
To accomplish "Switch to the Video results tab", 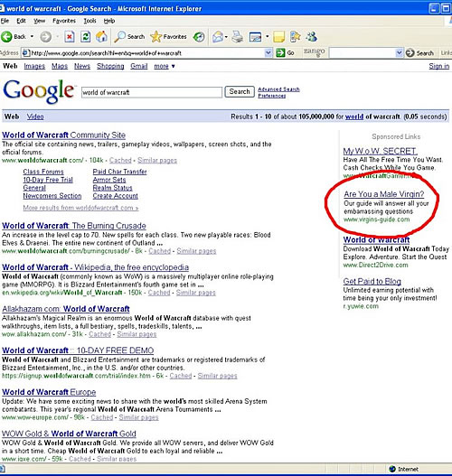I will pos(35,117).
